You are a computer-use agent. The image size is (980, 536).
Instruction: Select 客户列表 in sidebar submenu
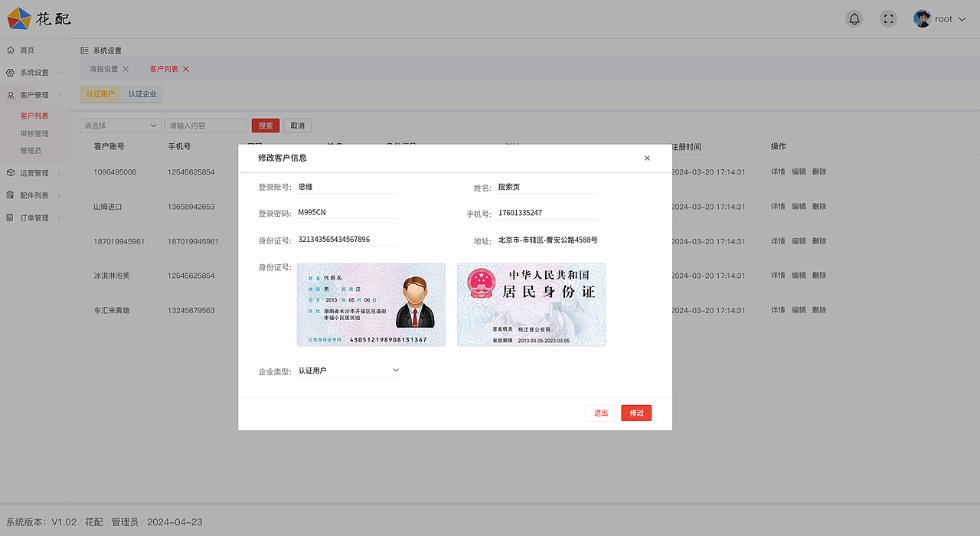point(34,116)
